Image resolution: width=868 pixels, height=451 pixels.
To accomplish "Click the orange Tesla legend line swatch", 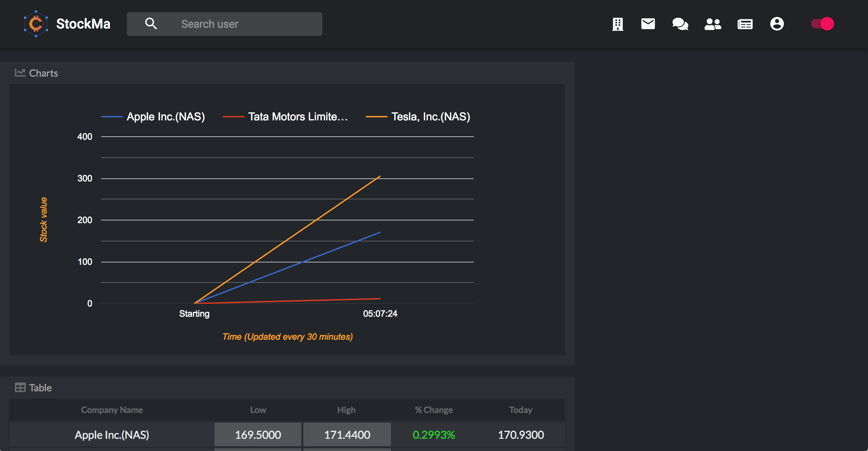I will tap(376, 117).
